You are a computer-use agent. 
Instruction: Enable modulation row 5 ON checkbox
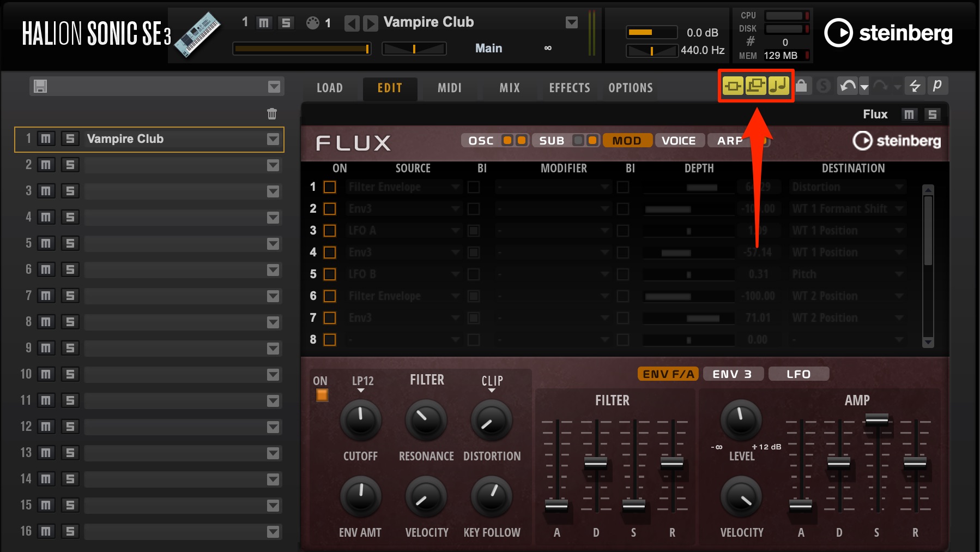(330, 274)
